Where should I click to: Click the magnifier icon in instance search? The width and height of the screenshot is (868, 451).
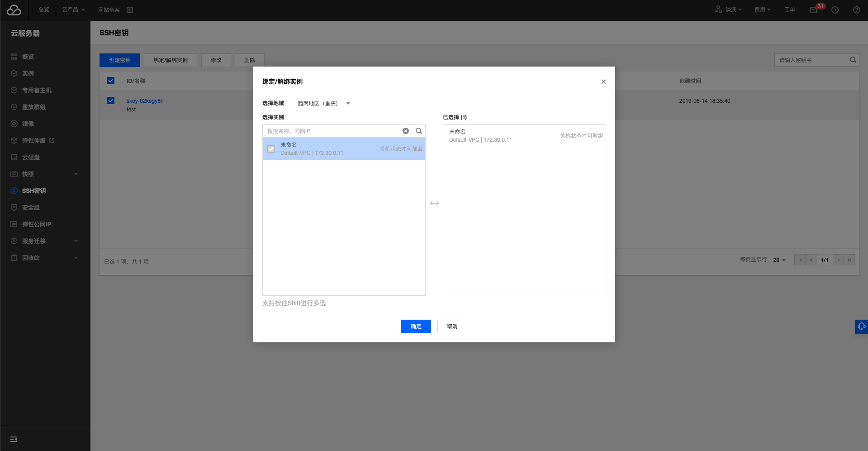pos(419,131)
